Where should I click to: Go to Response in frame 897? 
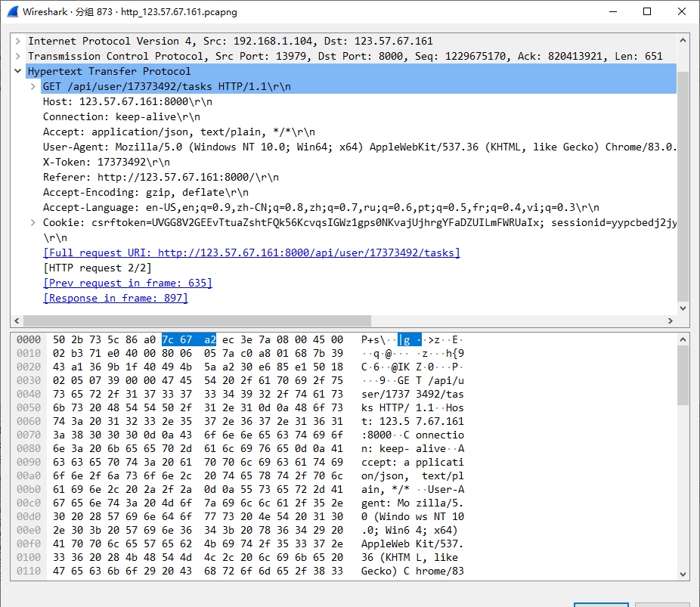115,299
